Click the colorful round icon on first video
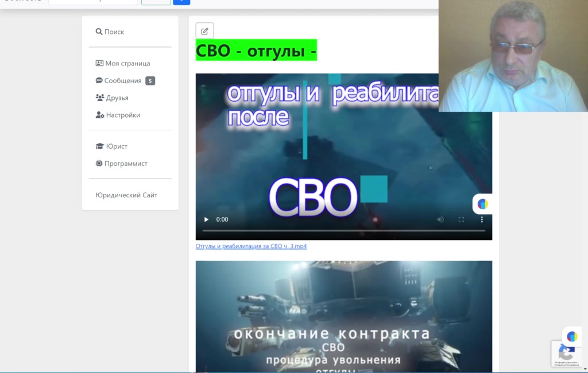 coord(482,204)
